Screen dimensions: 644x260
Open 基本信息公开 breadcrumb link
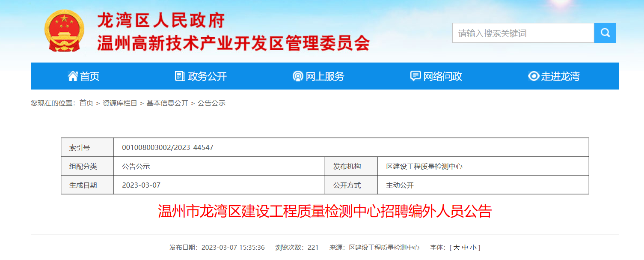point(167,103)
